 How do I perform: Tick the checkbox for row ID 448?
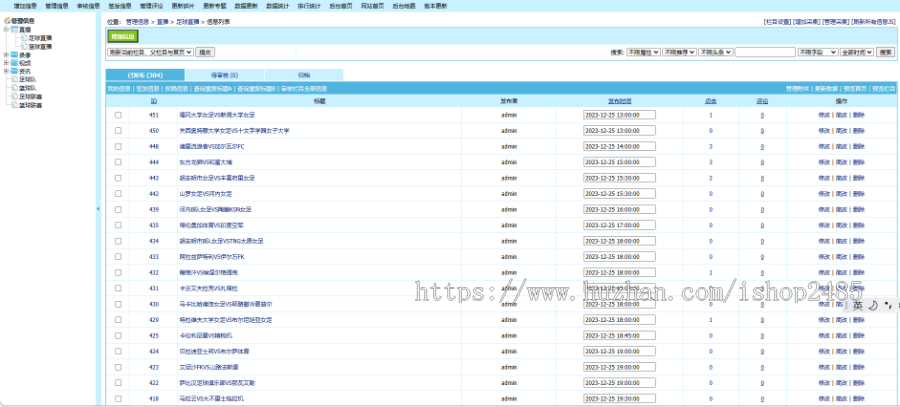[x=118, y=146]
